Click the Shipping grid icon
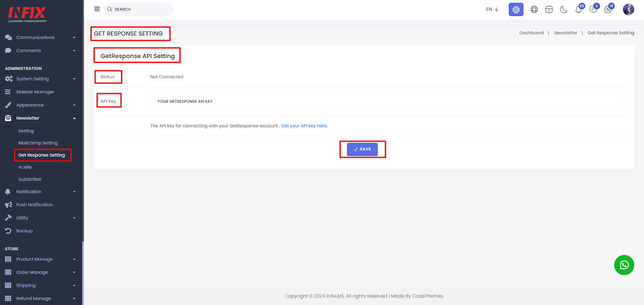 tap(8, 285)
